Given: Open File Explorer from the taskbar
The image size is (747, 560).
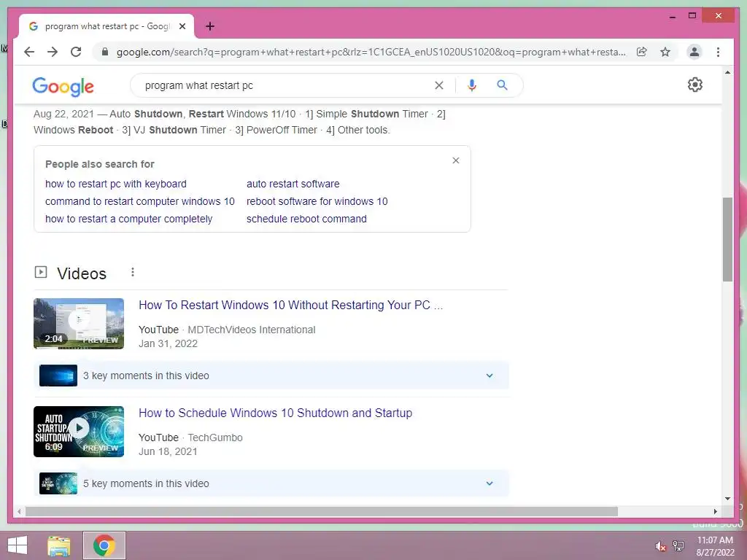Looking at the screenshot, I should click(x=59, y=545).
